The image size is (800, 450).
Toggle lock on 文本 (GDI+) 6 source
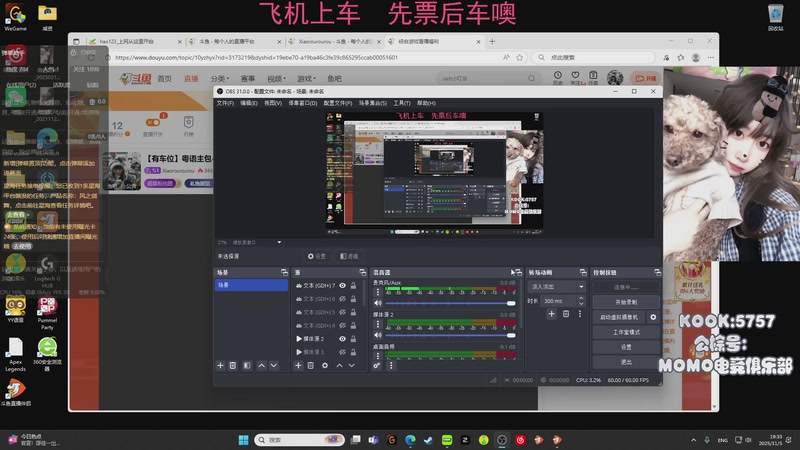353,299
